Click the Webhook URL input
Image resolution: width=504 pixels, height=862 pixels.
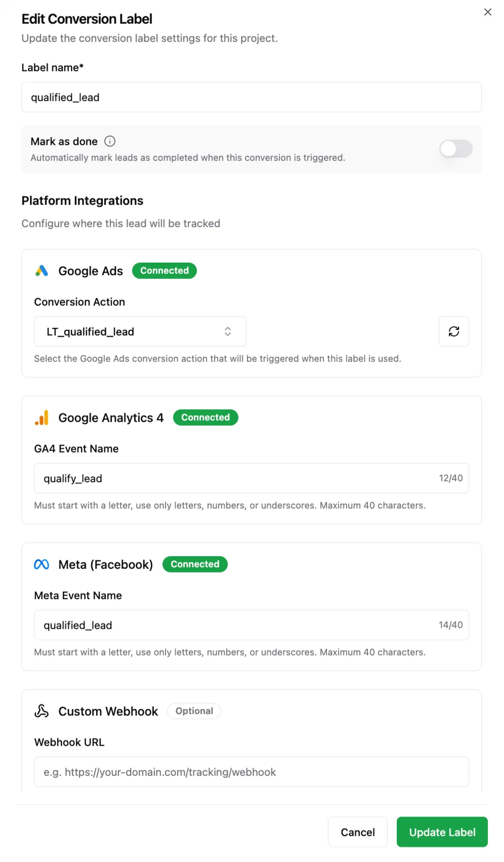[251, 772]
